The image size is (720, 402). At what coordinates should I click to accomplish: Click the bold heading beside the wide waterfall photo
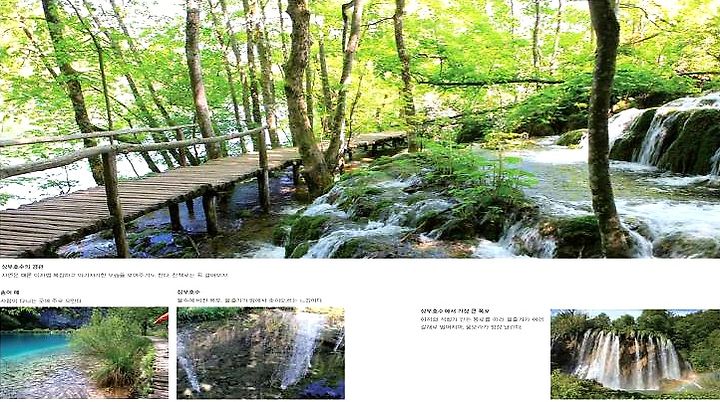pyautogui.click(x=455, y=311)
